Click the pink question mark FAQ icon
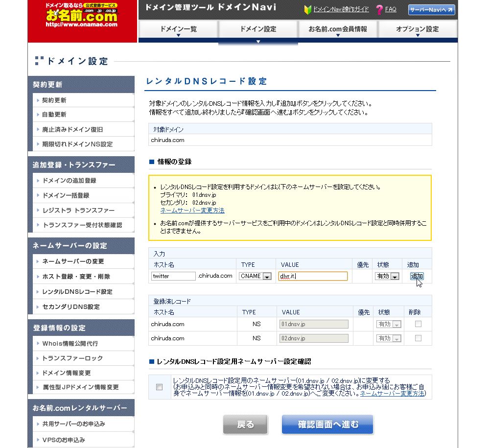Viewport: 489px width, 448px height. pos(379,10)
